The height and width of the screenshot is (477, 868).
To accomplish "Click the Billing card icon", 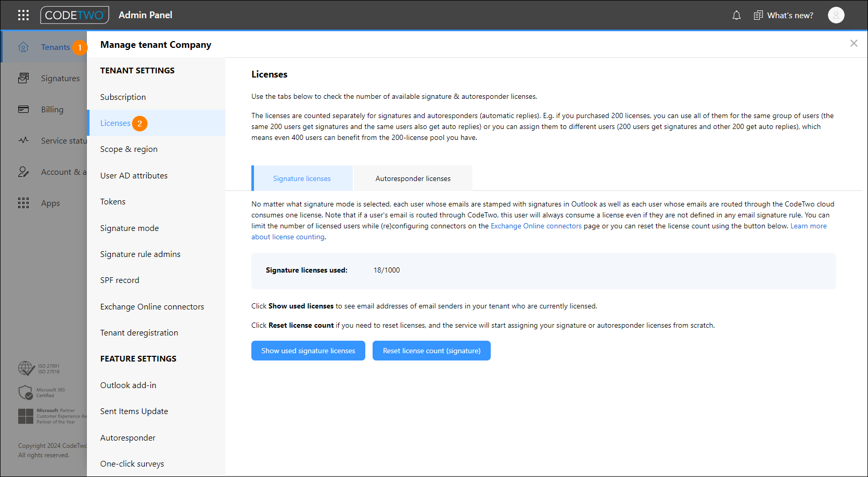I will tap(23, 109).
